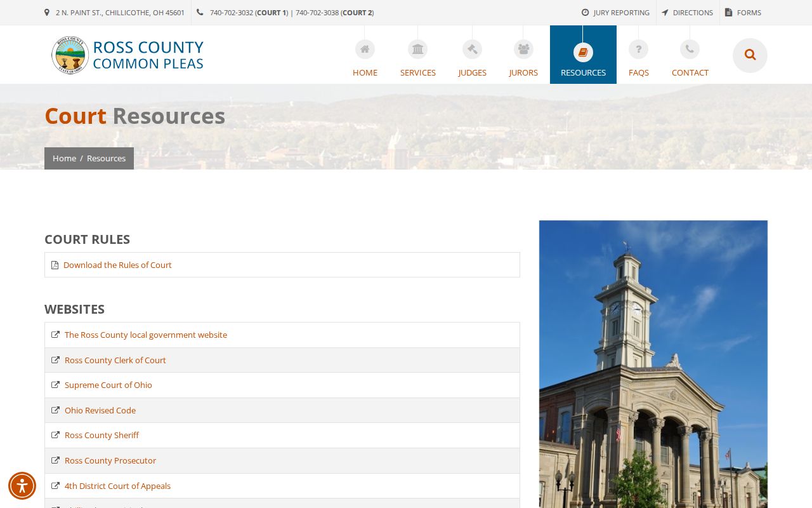Open Ross County Prosecutor link

click(110, 460)
